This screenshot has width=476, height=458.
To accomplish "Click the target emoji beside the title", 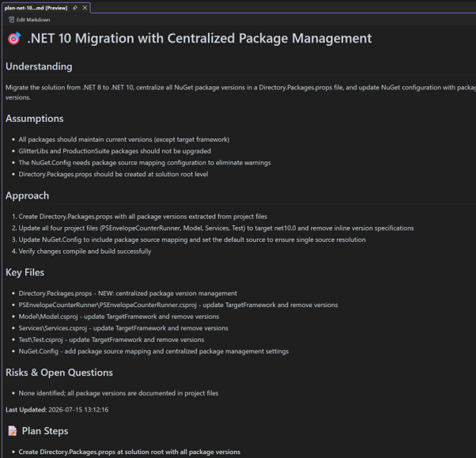I will tap(14, 38).
